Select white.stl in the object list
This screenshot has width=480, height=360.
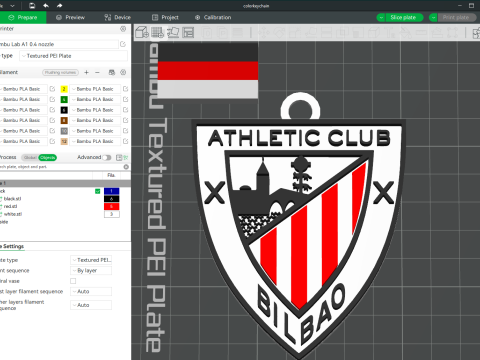[13, 214]
